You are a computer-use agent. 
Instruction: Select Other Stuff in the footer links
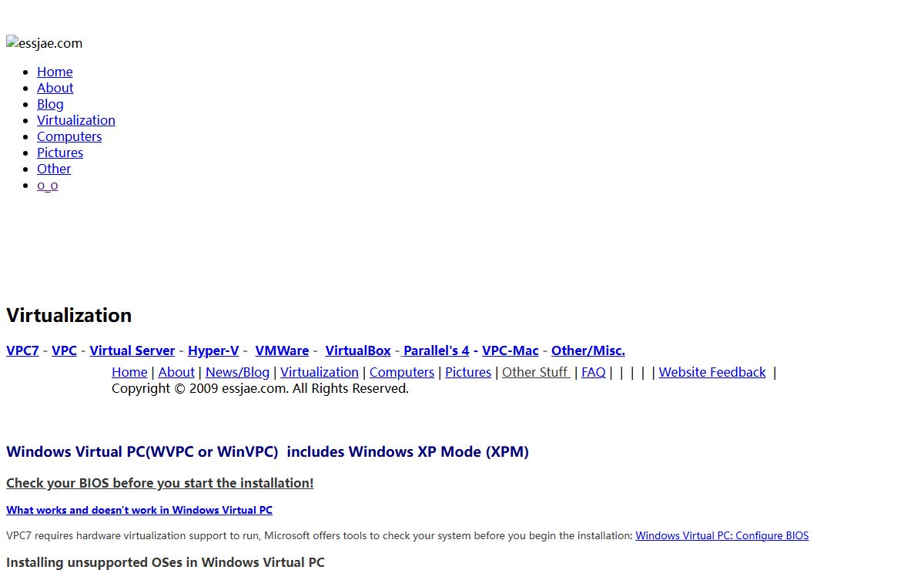[535, 372]
